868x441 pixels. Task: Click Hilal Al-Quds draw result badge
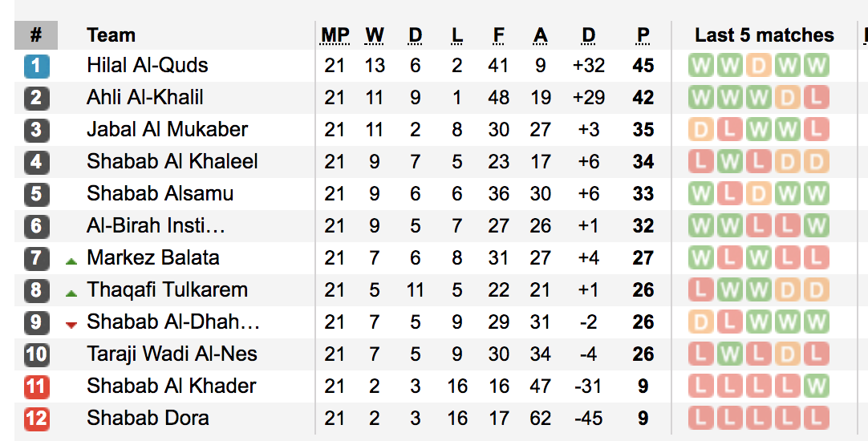pyautogui.click(x=758, y=66)
